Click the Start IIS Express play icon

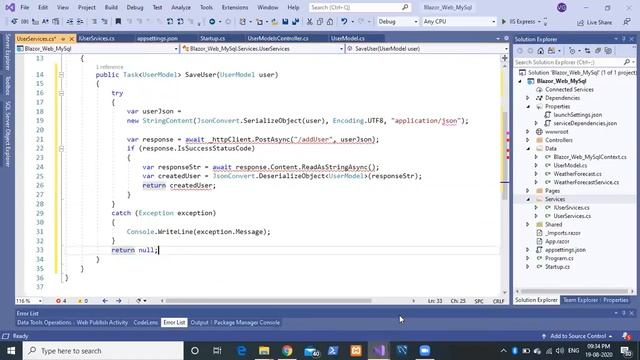(x=504, y=22)
